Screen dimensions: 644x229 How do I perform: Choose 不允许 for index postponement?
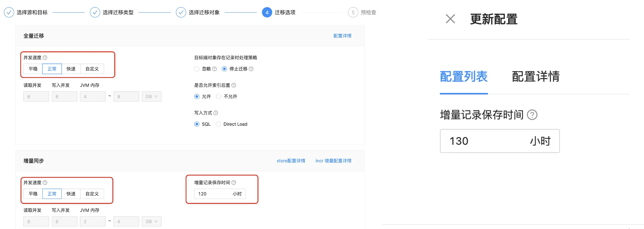[219, 96]
